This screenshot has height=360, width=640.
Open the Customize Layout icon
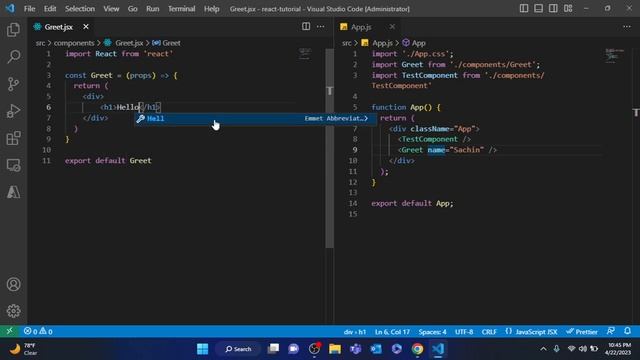coord(568,8)
